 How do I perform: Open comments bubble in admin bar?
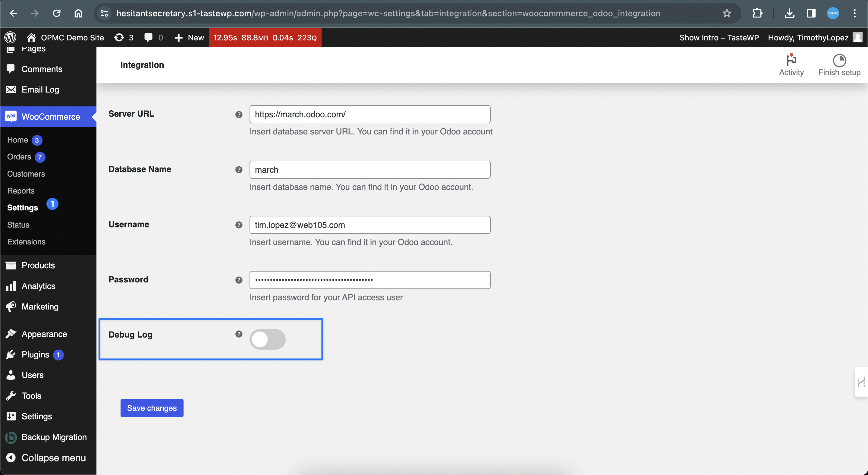click(x=154, y=37)
